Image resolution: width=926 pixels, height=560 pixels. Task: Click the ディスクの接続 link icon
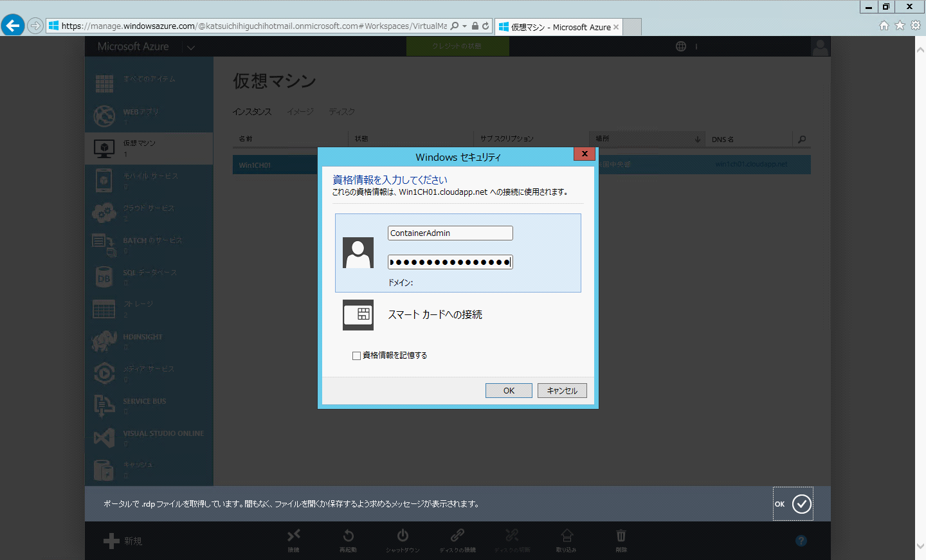coord(457,536)
